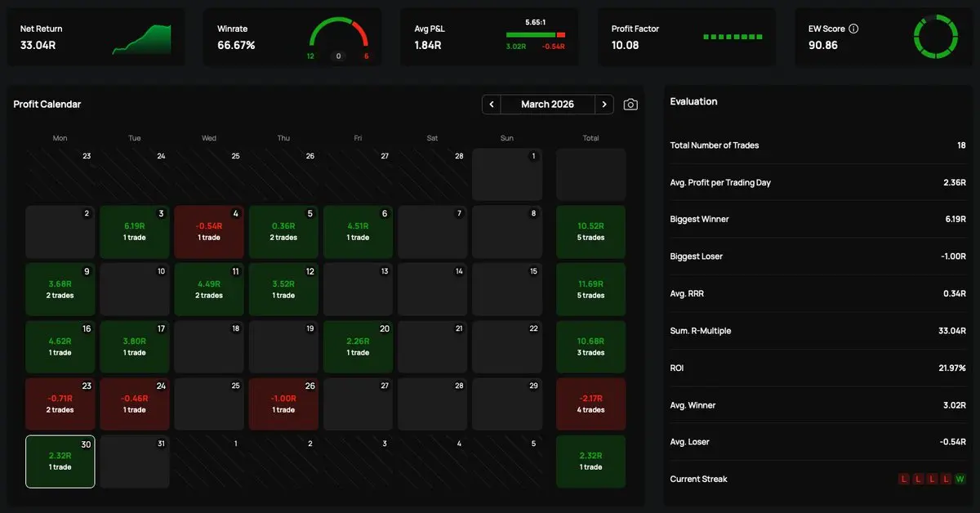Screen dimensions: 980x513
Task: Click Avg. Profit per Trading Day row
Action: (x=817, y=182)
